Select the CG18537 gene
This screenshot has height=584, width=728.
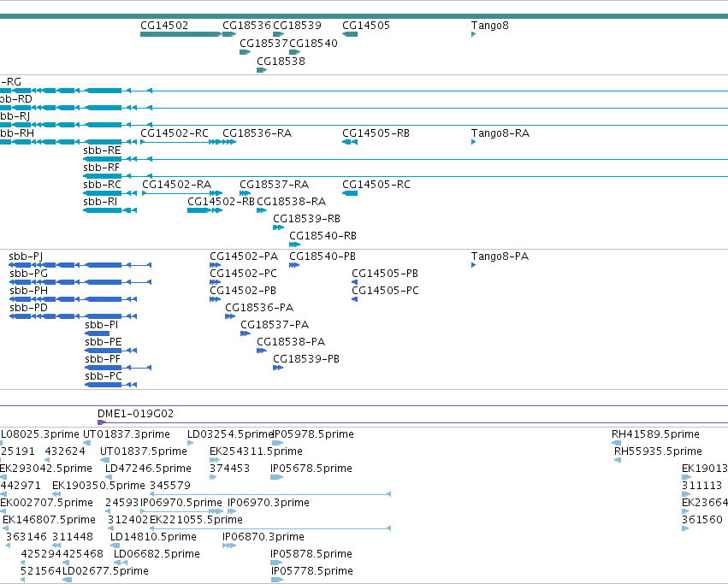click(x=246, y=52)
